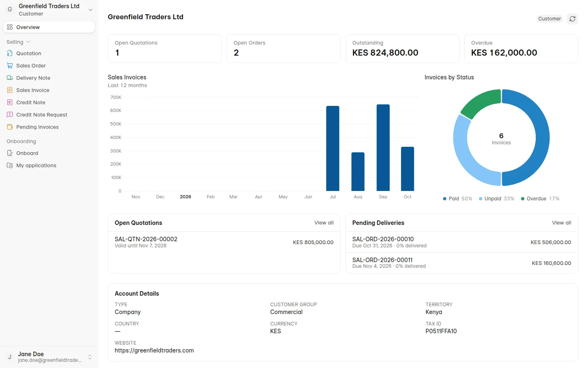Click the Jul bar in Sales Invoices chart

pos(333,148)
